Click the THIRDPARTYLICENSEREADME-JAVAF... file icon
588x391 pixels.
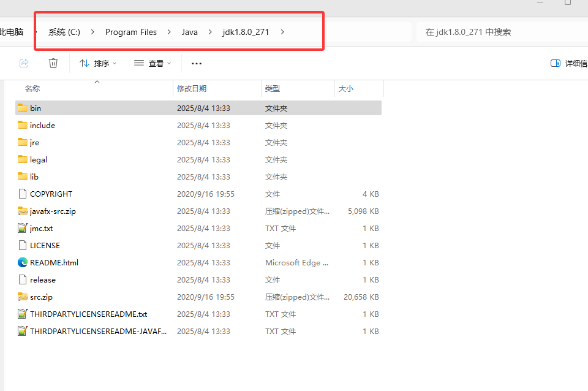click(x=23, y=332)
